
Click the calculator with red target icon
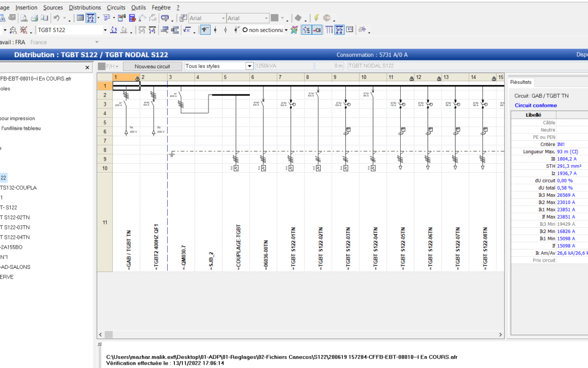(132, 17)
